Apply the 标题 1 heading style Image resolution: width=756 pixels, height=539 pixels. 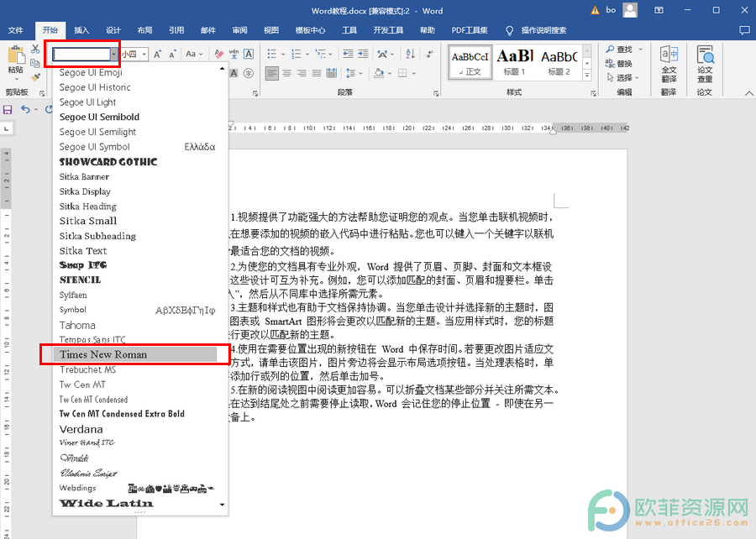pyautogui.click(x=514, y=61)
